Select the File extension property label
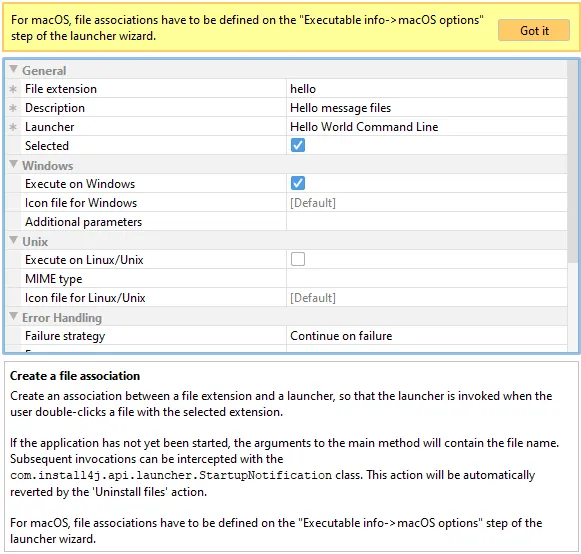Image resolution: width=581 pixels, height=554 pixels. [61, 89]
